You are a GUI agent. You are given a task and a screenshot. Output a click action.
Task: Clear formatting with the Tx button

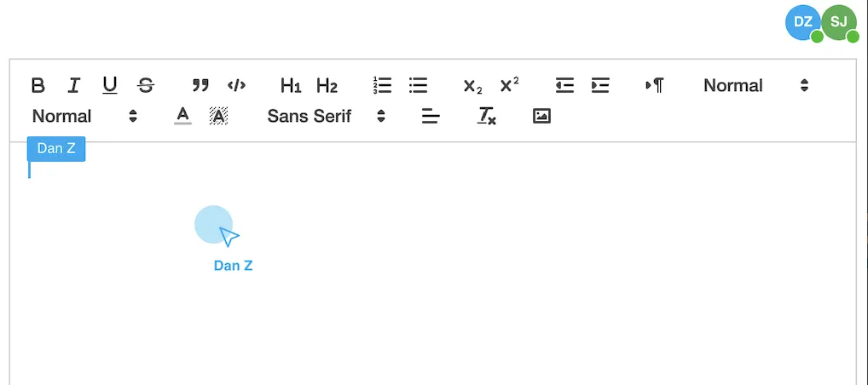(x=487, y=116)
